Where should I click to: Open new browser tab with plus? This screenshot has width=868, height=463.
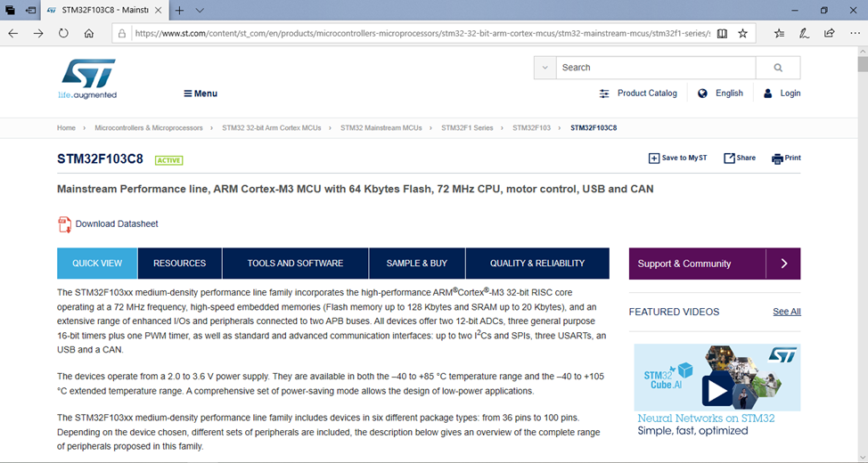tap(179, 10)
